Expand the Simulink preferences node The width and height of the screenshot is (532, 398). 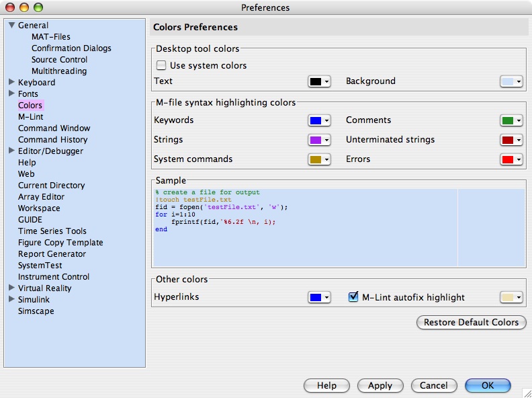click(11, 300)
